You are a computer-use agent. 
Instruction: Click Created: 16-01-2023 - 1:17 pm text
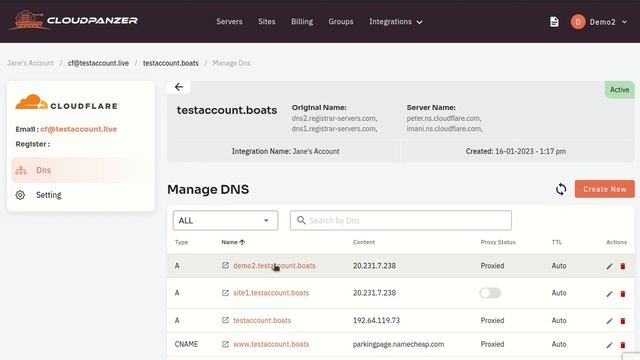click(516, 151)
